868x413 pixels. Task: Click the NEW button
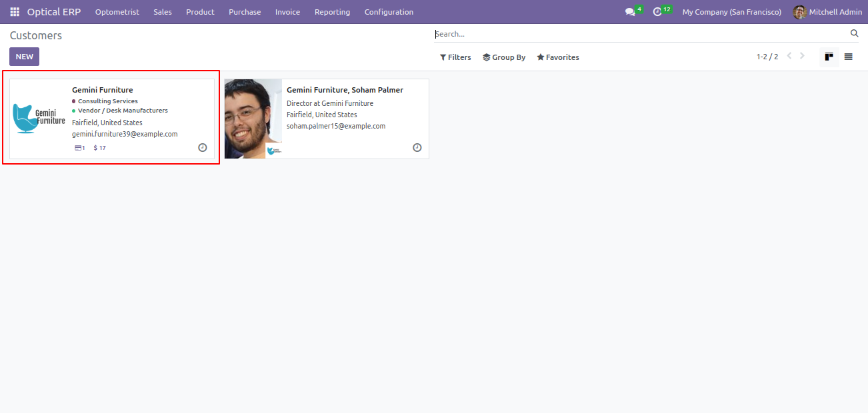click(25, 57)
